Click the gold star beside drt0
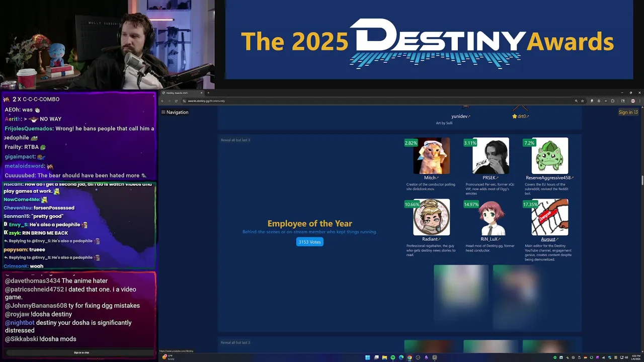Image resolution: width=644 pixels, height=362 pixels. (515, 116)
